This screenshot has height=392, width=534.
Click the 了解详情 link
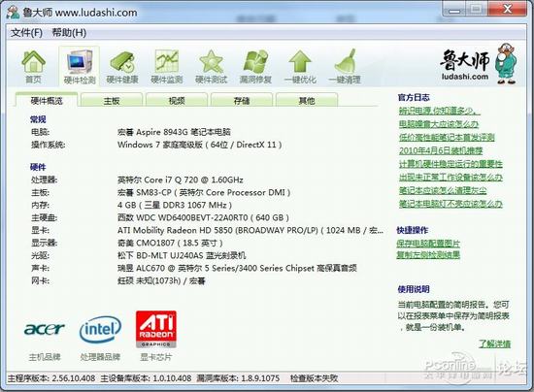tap(495, 343)
